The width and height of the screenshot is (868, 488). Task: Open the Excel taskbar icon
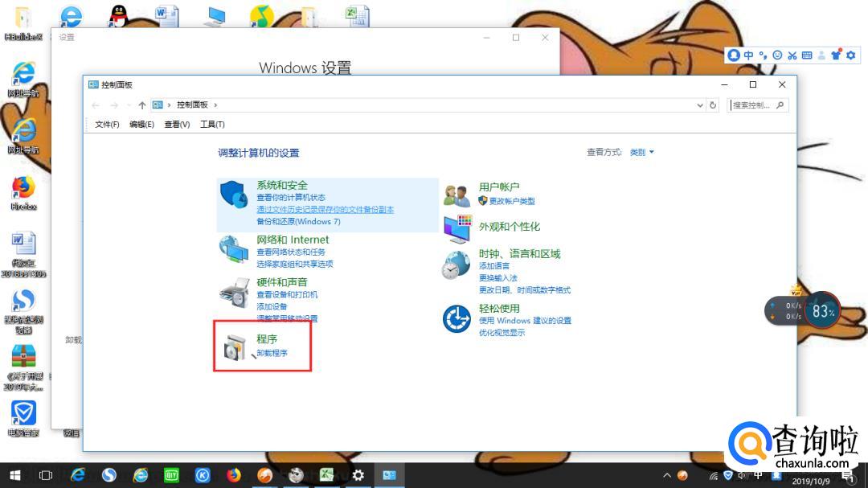click(x=326, y=475)
